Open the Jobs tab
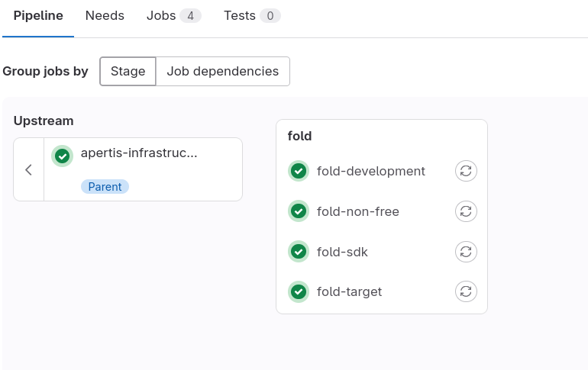588x370 pixels. click(x=173, y=16)
